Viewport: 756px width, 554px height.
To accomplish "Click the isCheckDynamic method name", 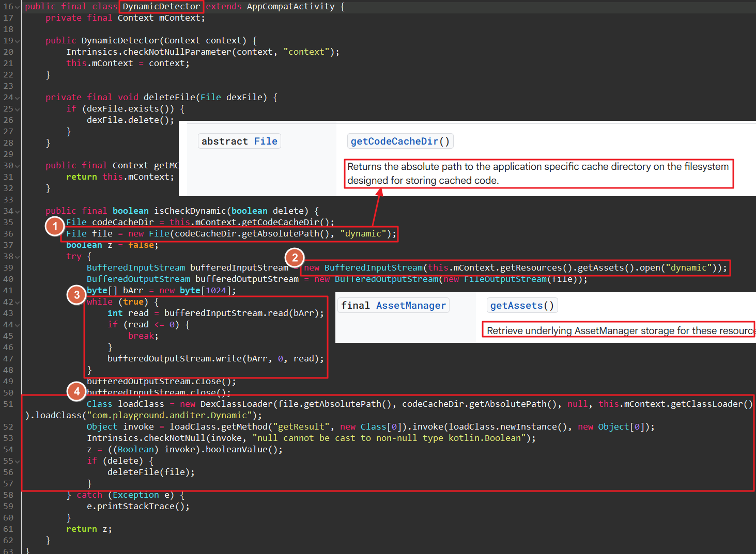I will [190, 211].
